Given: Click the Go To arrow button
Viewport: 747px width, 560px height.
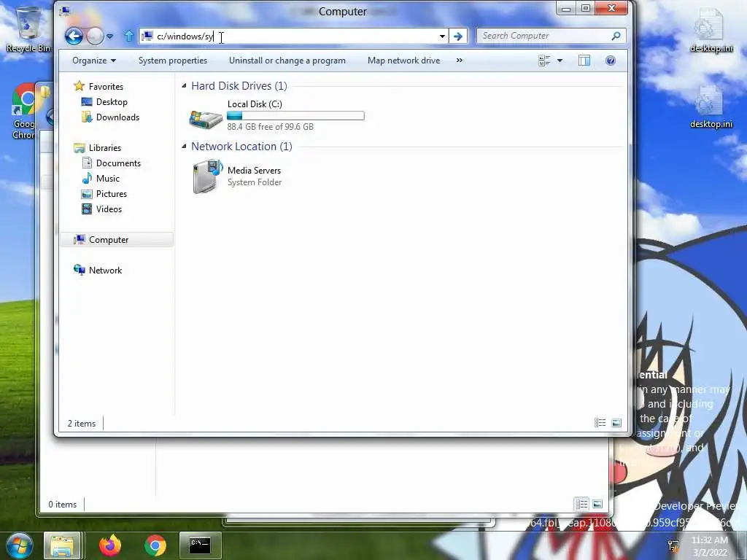Looking at the screenshot, I should [458, 36].
